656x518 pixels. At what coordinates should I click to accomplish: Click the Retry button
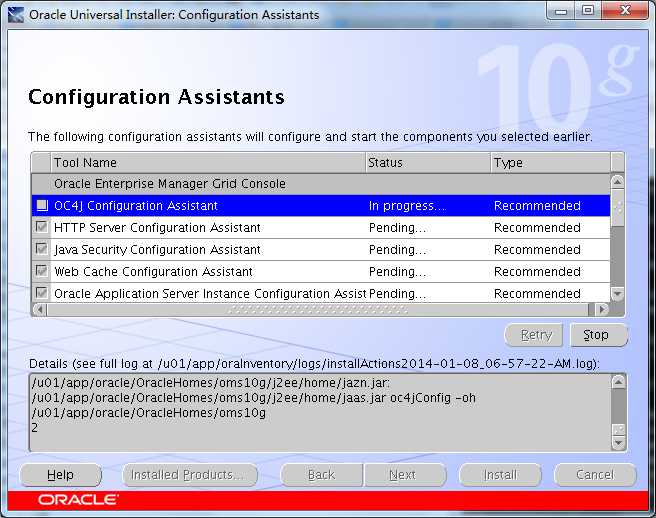(534, 335)
